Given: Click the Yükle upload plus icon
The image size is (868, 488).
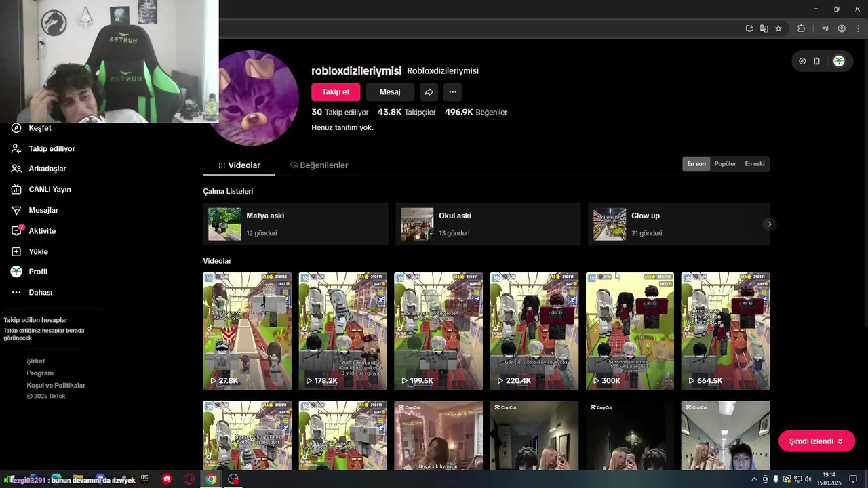Looking at the screenshot, I should pyautogui.click(x=16, y=251).
